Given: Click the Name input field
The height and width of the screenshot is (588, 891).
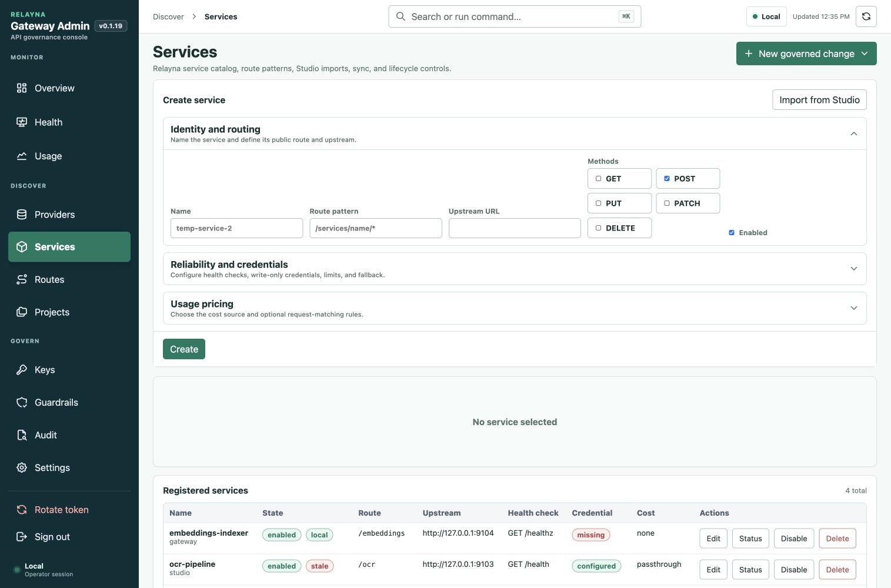Looking at the screenshot, I should pyautogui.click(x=236, y=228).
